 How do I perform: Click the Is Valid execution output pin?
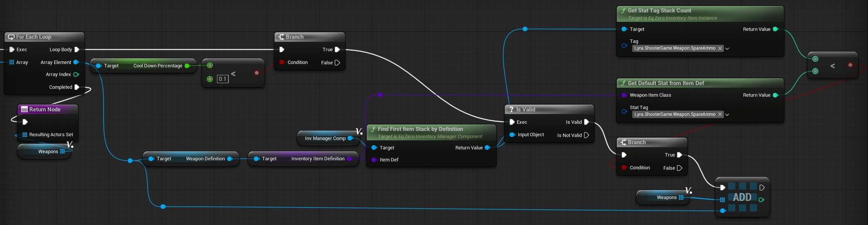click(586, 122)
